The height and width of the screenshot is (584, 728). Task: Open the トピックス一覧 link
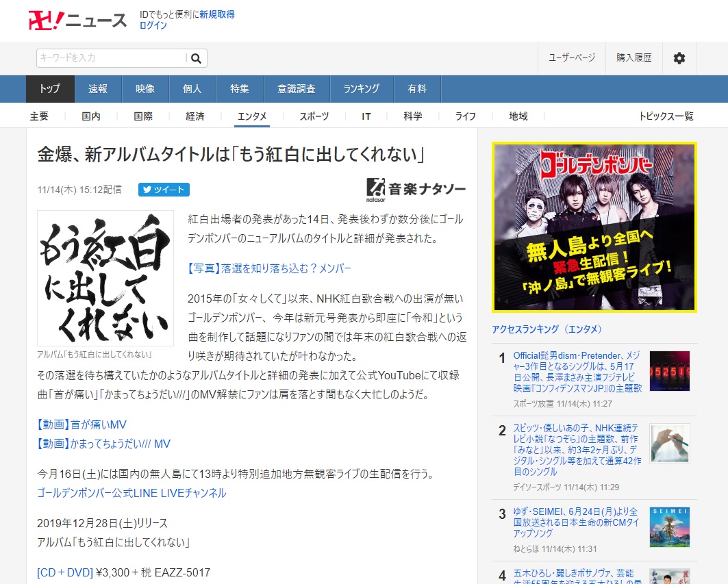pos(666,116)
